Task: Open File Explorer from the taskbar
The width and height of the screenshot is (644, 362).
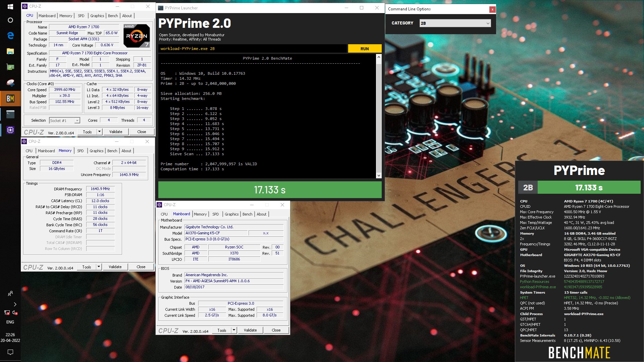Action: 10,51
